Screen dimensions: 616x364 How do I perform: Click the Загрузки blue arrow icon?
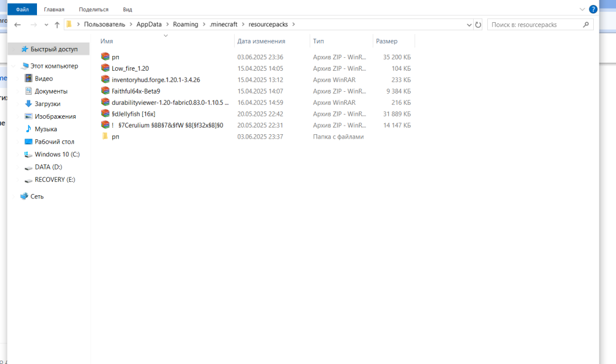[28, 103]
